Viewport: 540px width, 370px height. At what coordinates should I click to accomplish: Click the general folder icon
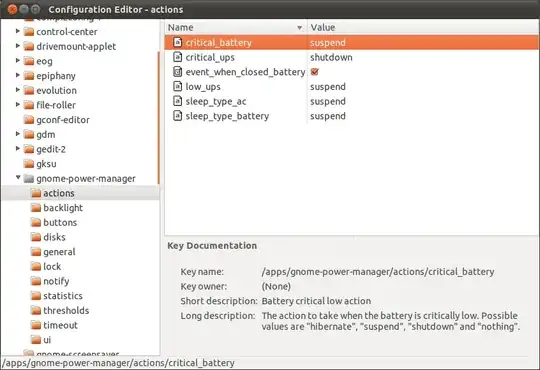click(36, 252)
